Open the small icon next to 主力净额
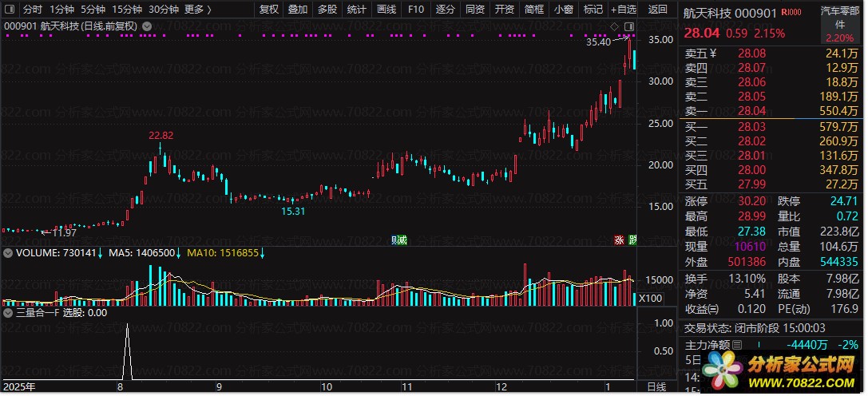Screen dimensions: 868x396 pos(739,345)
